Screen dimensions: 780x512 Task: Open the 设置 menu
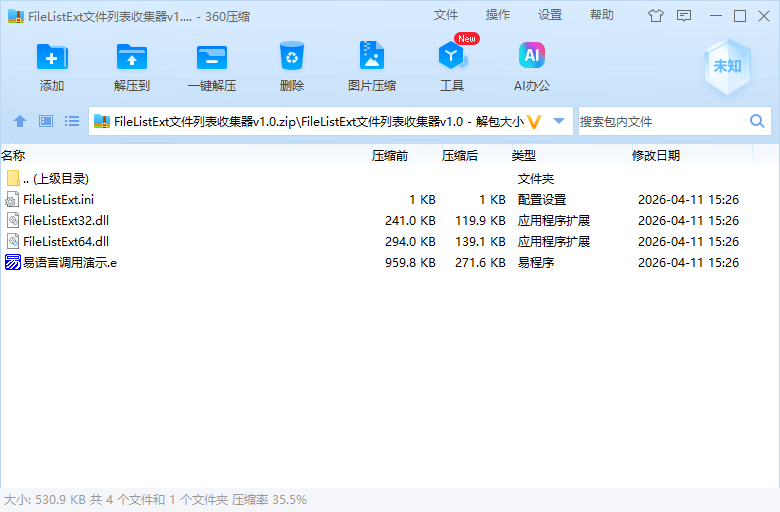(550, 15)
